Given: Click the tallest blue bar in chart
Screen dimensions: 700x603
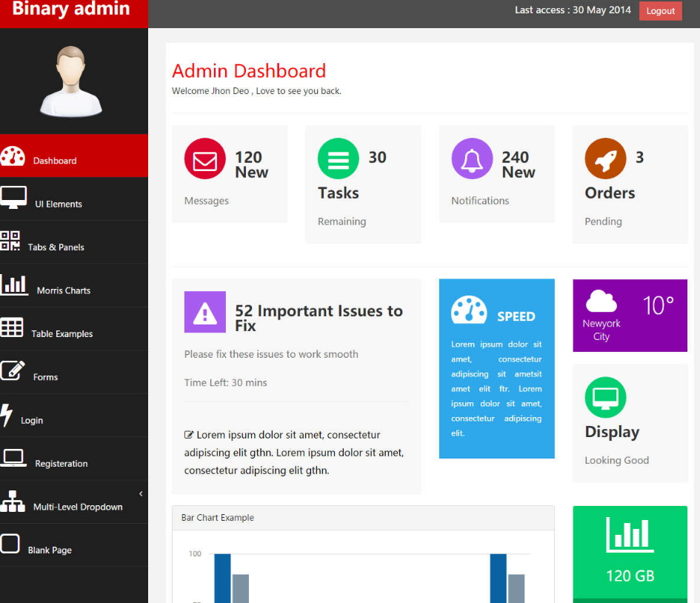Looking at the screenshot, I should click(222, 578).
